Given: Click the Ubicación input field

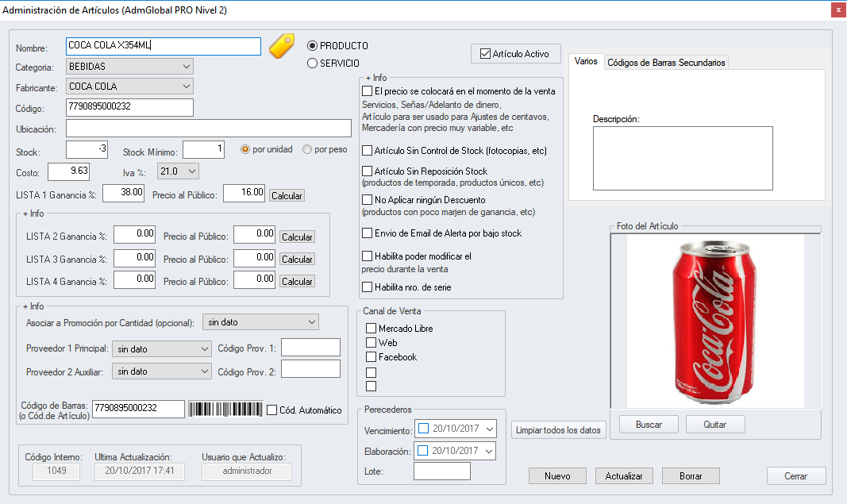Looking at the screenshot, I should 209,129.
